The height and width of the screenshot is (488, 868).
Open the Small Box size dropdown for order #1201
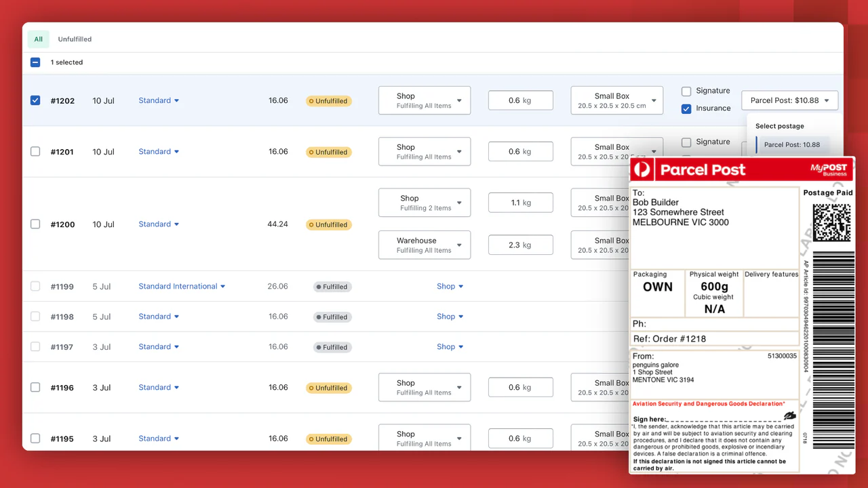click(x=616, y=151)
